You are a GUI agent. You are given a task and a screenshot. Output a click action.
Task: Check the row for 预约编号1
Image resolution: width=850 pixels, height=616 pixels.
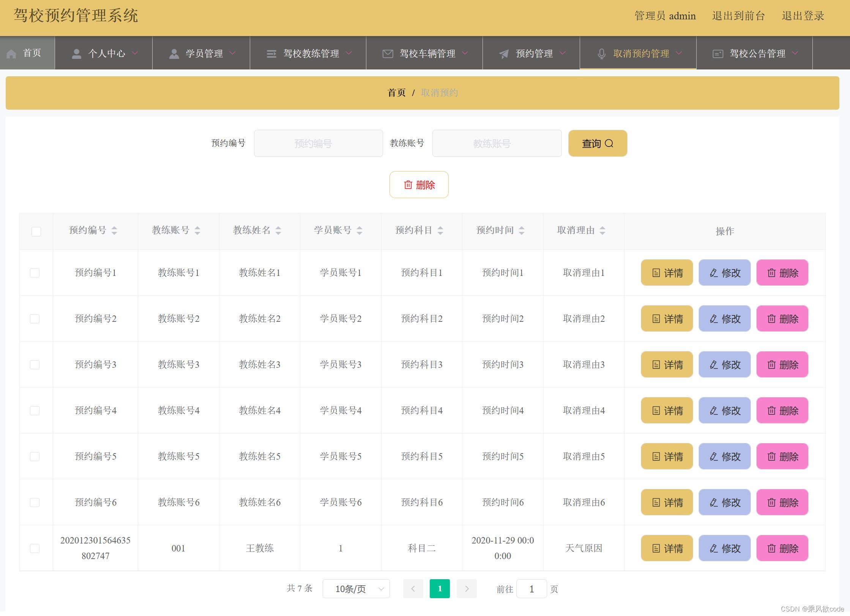tap(35, 273)
